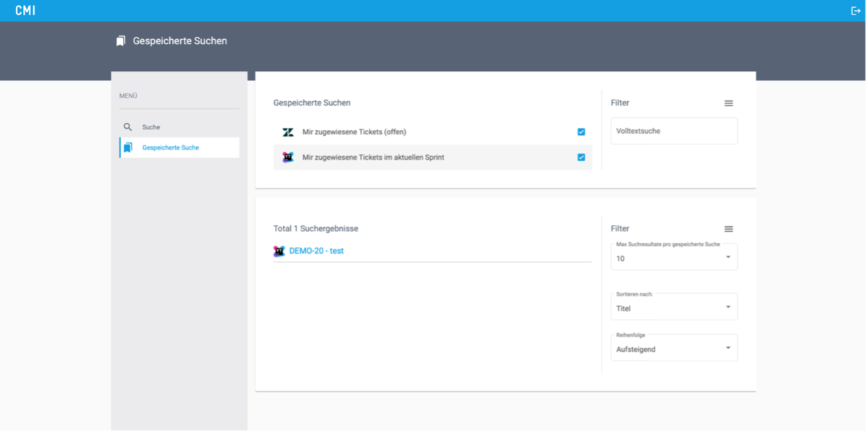Click the magnifier icon beside Suche
Viewport: 868px width, 433px height.
pos(128,127)
